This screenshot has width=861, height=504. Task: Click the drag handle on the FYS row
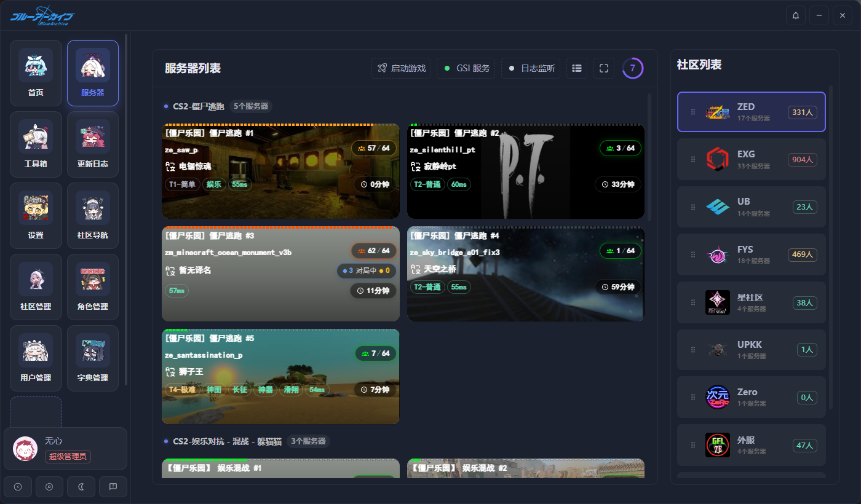[693, 254]
